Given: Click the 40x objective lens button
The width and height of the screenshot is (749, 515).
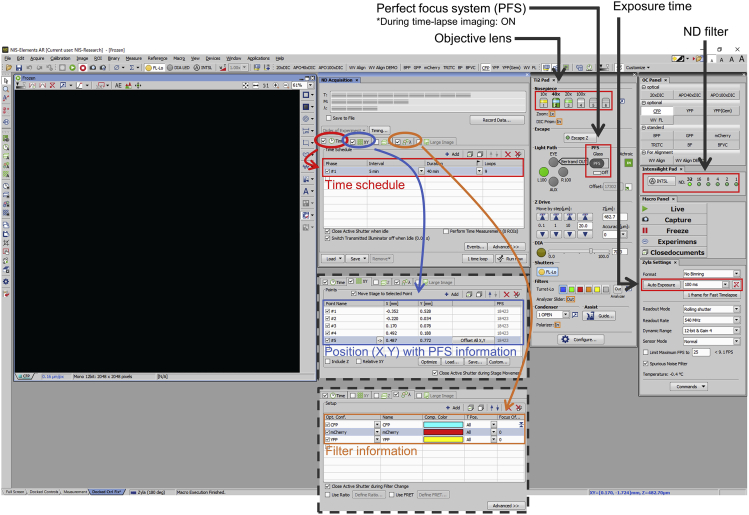Looking at the screenshot, I should [555, 99].
